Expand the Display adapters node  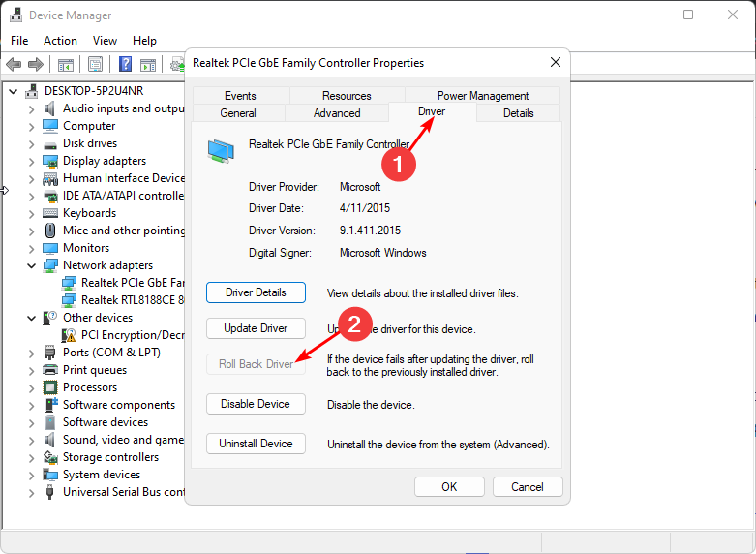pos(32,162)
